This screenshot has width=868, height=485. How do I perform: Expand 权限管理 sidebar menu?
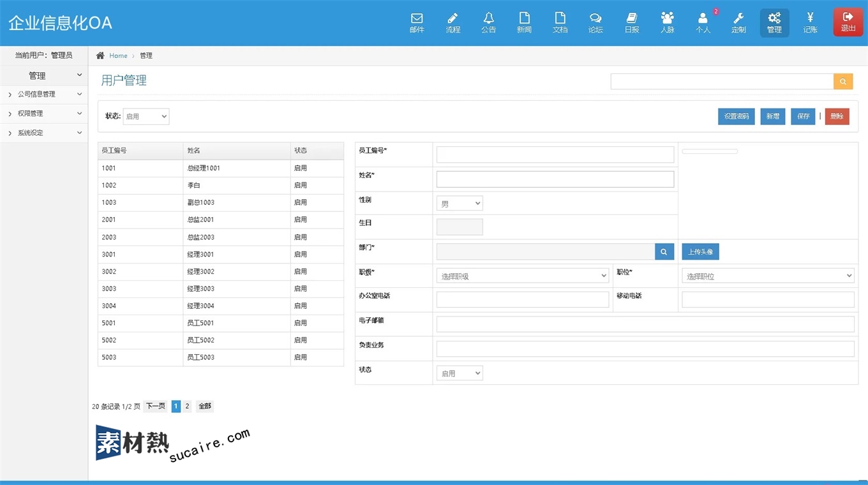(x=44, y=114)
